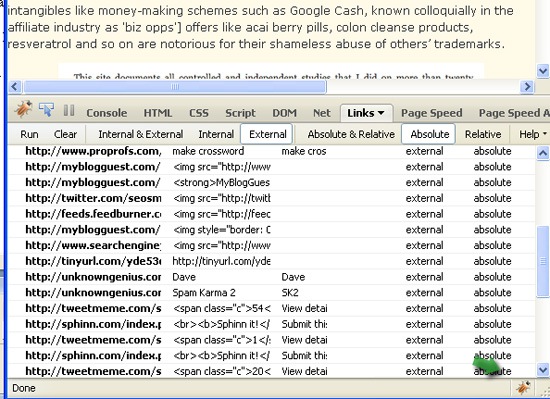Open the DOM tab
Screen dimensions: 550x399
tap(284, 113)
